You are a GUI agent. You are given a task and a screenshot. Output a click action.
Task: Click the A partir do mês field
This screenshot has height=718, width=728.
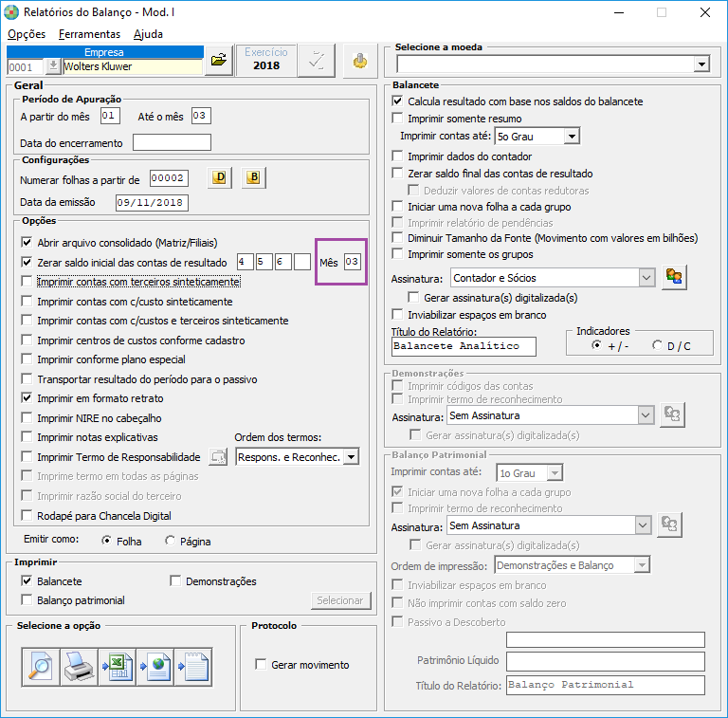(x=110, y=116)
